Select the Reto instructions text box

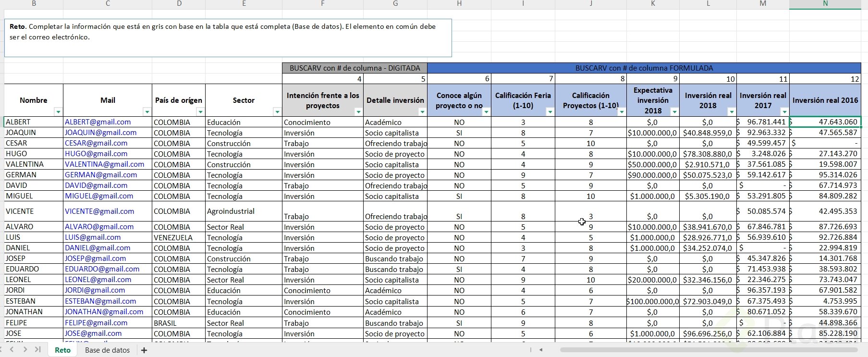point(228,38)
